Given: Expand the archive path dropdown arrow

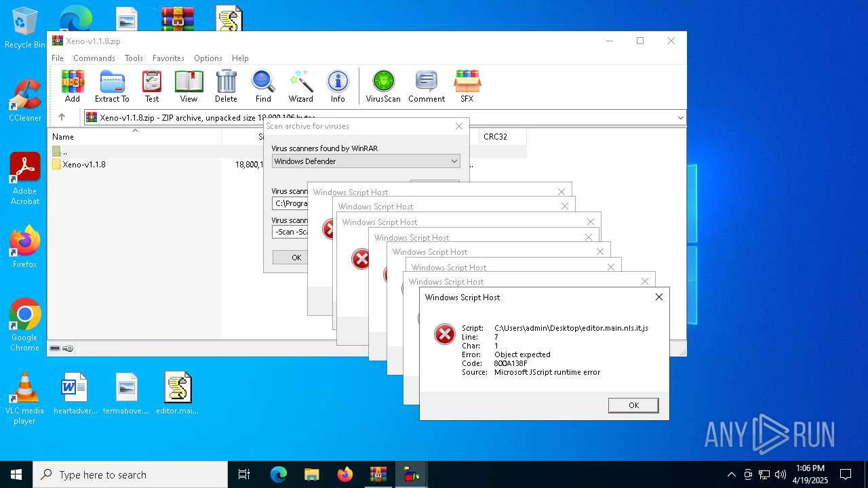Looking at the screenshot, I should pos(680,117).
